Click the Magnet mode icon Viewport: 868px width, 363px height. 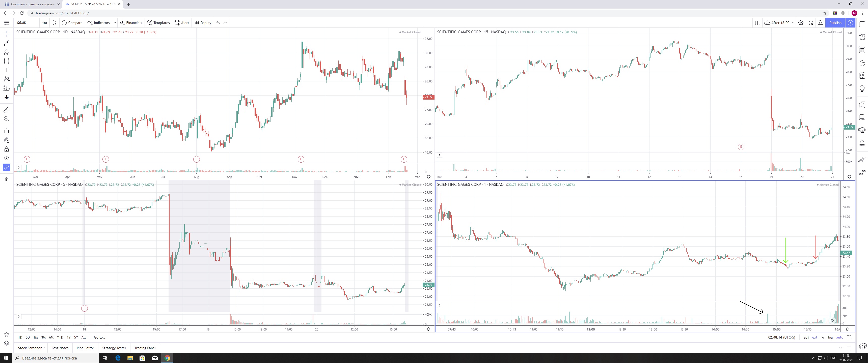point(6,131)
